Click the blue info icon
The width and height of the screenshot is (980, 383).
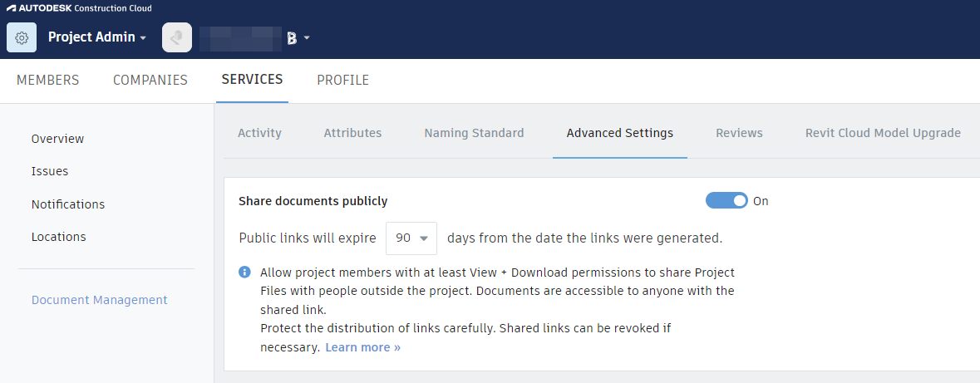click(x=245, y=272)
